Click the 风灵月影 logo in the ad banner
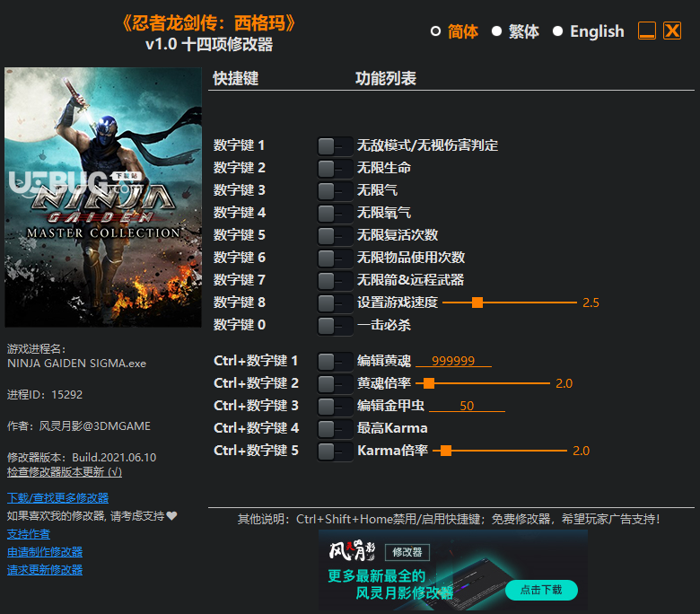700x614 pixels. 352,550
